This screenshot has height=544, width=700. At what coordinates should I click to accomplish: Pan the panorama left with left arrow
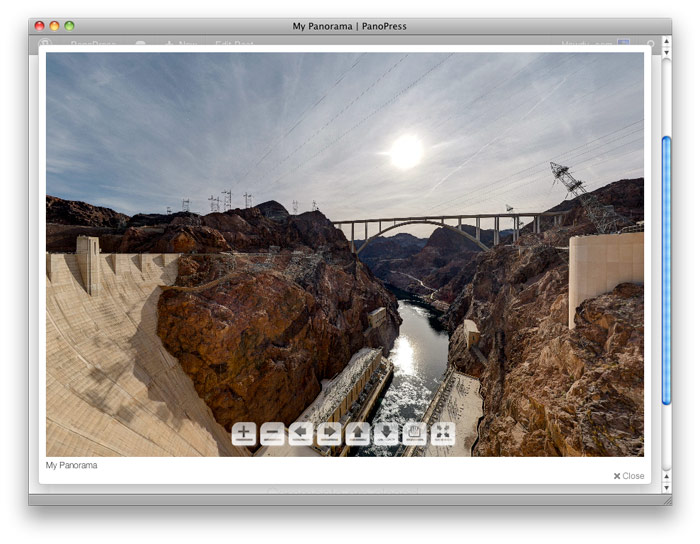301,434
